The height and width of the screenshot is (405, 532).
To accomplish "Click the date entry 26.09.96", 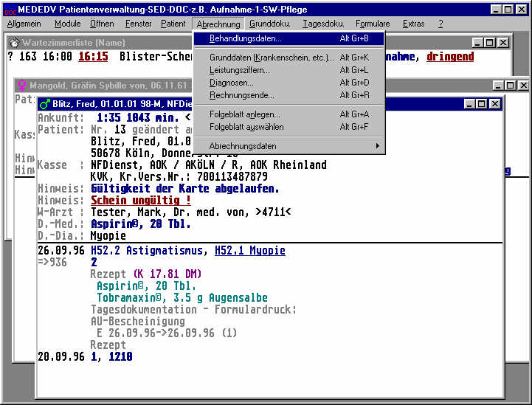I will tap(61, 251).
